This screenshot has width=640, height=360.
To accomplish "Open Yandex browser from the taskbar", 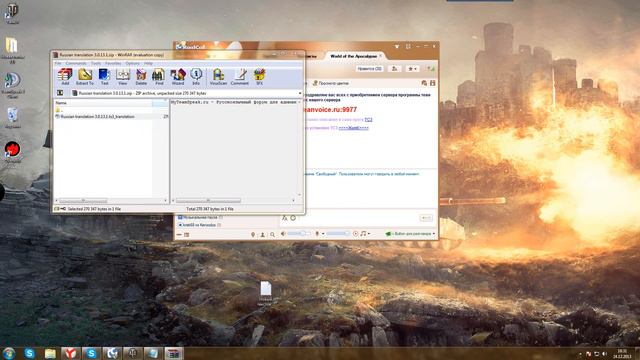I will tap(70, 353).
